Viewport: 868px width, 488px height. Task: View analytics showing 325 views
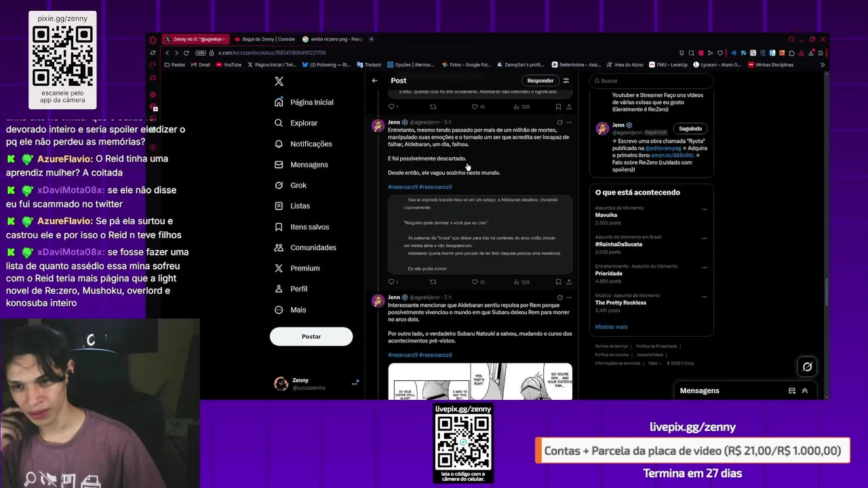[521, 282]
